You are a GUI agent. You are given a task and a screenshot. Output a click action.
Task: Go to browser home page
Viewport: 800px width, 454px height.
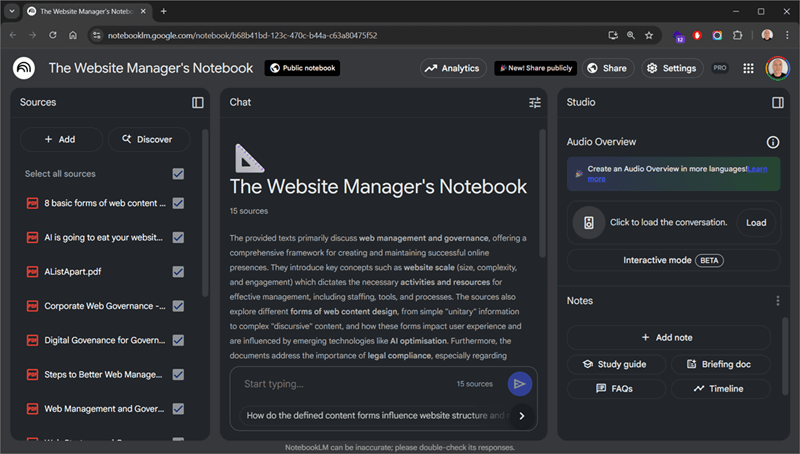[x=73, y=35]
